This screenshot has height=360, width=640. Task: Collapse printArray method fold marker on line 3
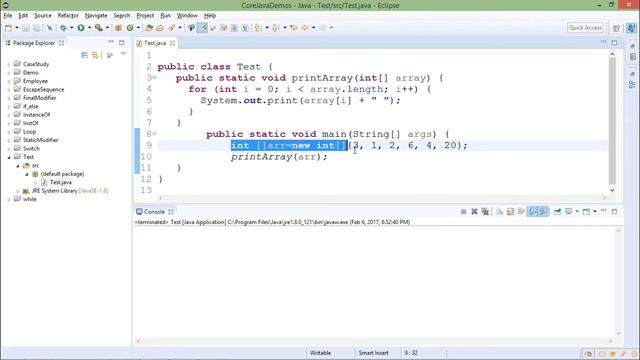155,78
